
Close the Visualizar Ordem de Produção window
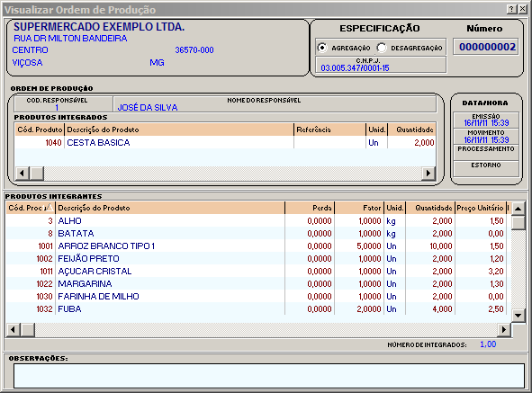[x=522, y=9]
